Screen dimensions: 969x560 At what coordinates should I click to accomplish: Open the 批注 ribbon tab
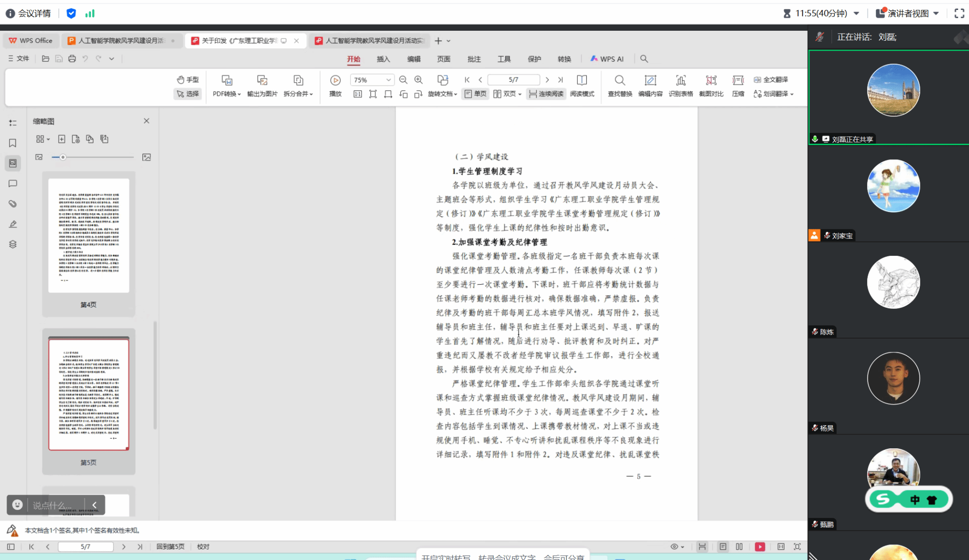(474, 59)
